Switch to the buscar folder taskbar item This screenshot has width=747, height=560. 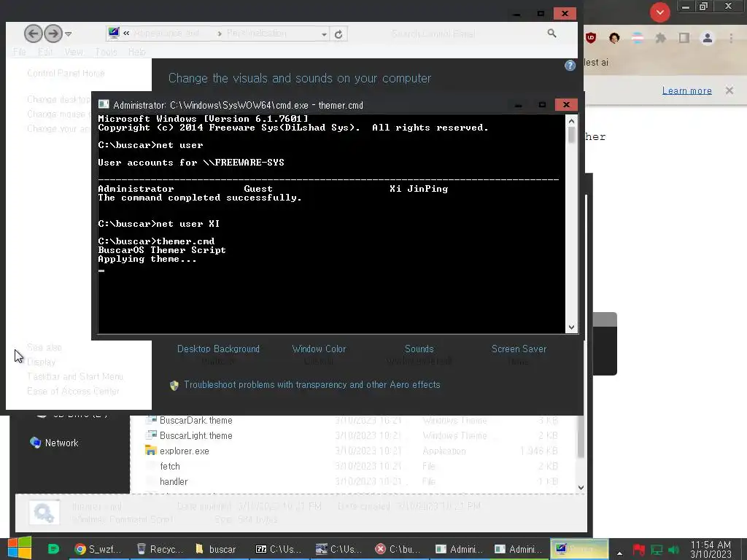216,549
